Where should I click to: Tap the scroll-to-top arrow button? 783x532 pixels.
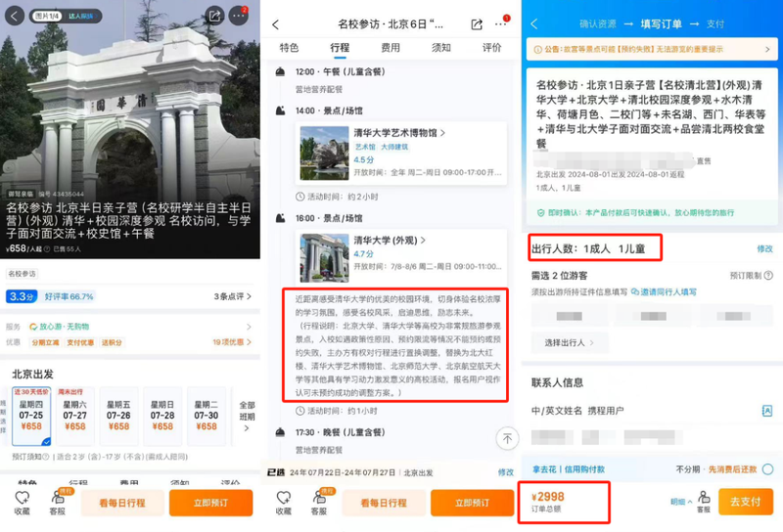(x=506, y=438)
